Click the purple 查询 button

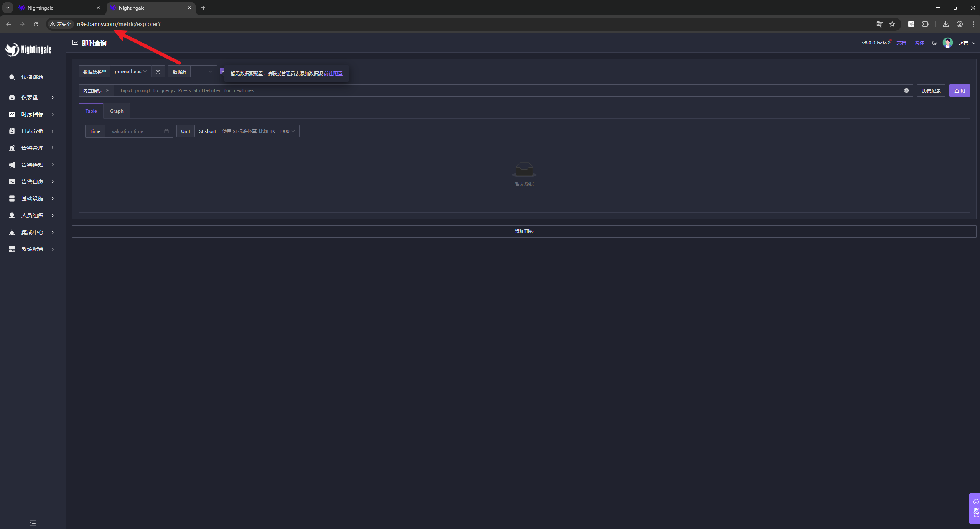[959, 90]
